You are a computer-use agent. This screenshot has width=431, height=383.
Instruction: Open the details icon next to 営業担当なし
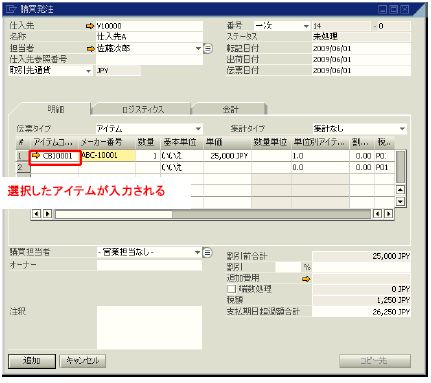point(207,253)
